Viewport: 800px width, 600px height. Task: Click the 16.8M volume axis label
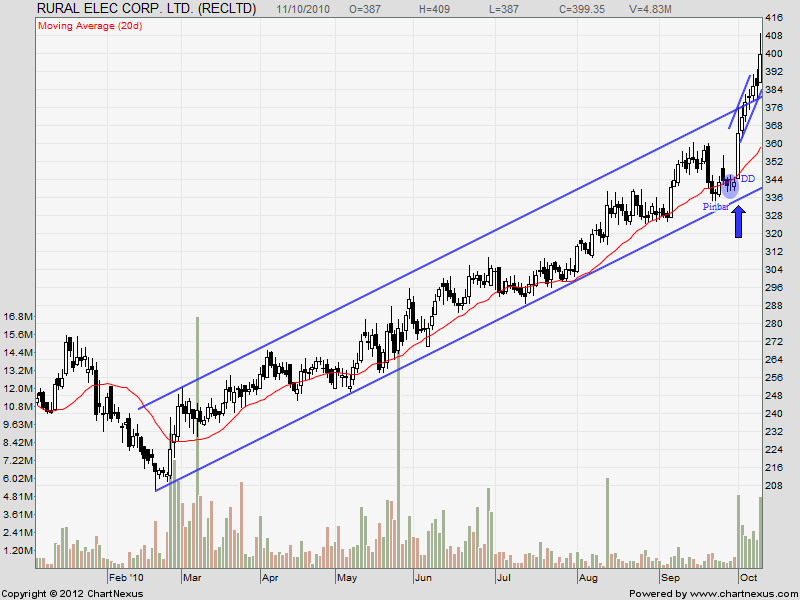(18, 317)
